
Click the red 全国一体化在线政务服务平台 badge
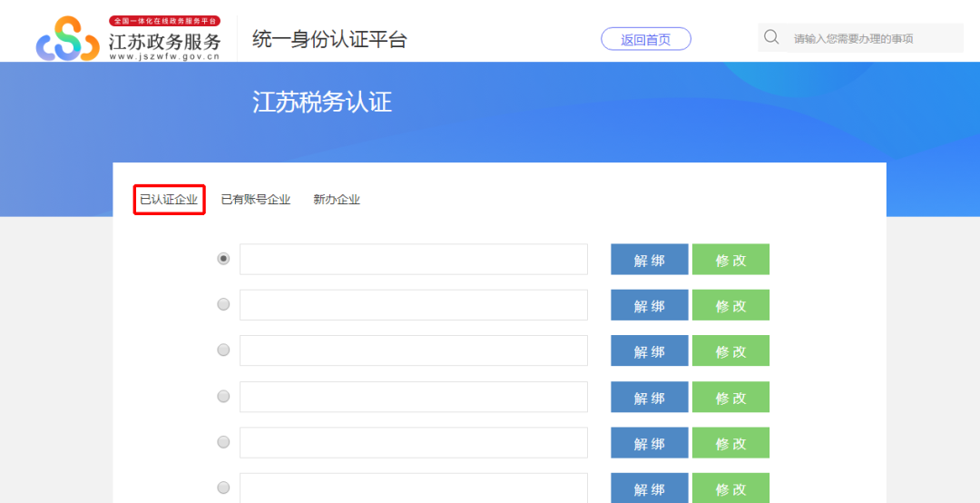[x=165, y=21]
